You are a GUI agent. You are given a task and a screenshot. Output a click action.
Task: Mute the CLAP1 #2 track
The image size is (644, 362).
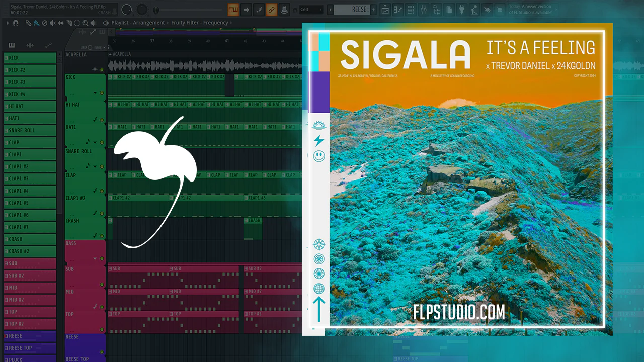(x=102, y=213)
